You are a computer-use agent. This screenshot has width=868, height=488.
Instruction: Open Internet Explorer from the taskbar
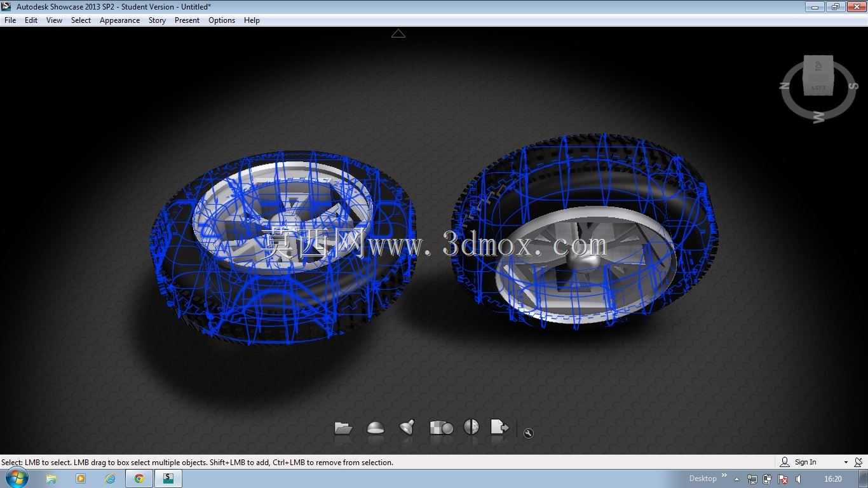[110, 478]
